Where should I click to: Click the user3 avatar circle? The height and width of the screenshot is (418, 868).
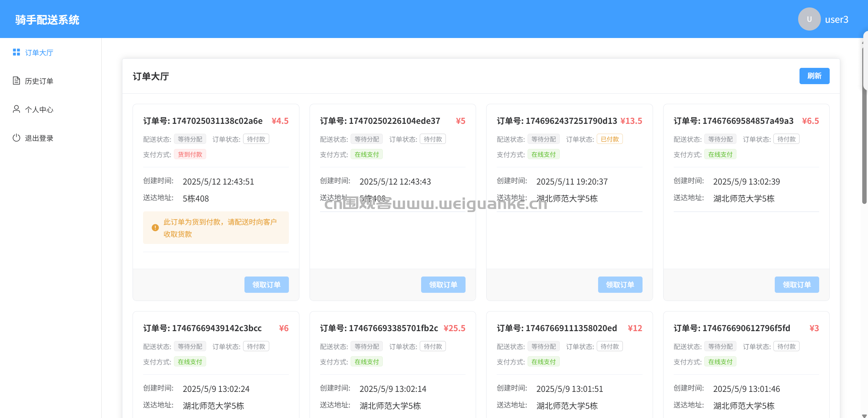(809, 19)
